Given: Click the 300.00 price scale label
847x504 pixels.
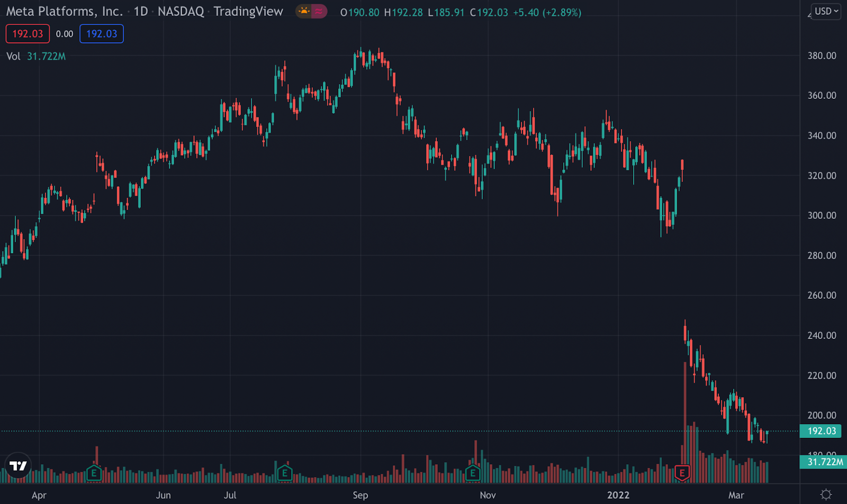Looking at the screenshot, I should coord(822,215).
